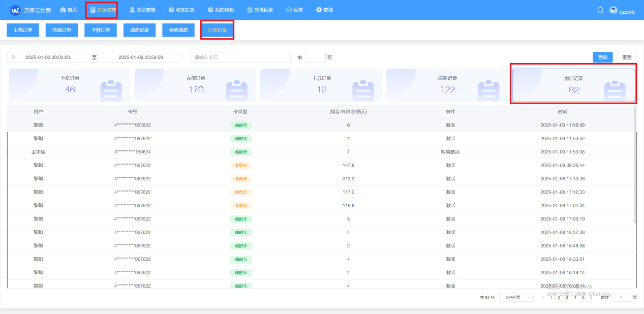Select the 激活记录 summary card showing 82

tap(573, 85)
